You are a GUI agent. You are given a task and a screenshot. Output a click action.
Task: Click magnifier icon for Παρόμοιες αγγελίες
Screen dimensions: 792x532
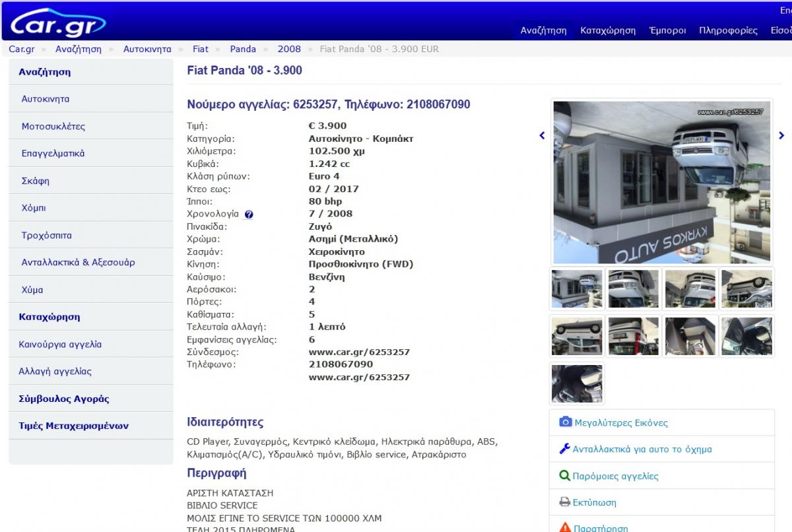564,475
